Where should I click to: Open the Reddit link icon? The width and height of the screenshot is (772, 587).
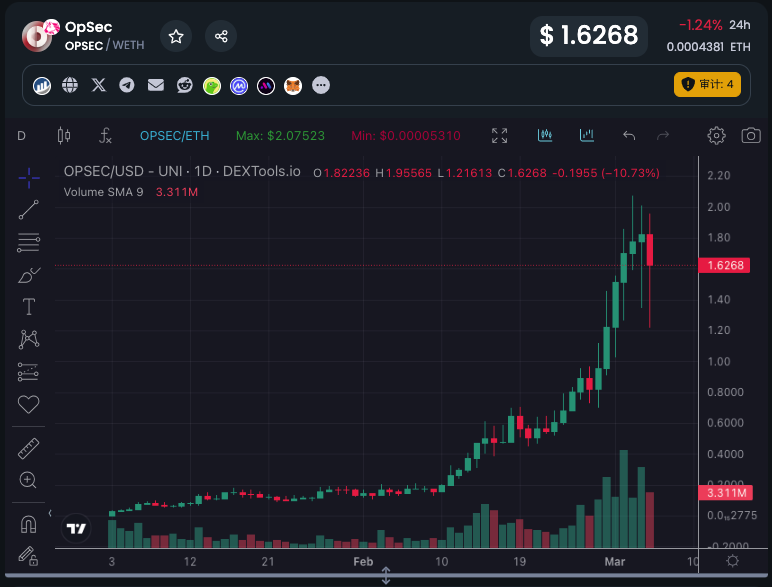[185, 85]
